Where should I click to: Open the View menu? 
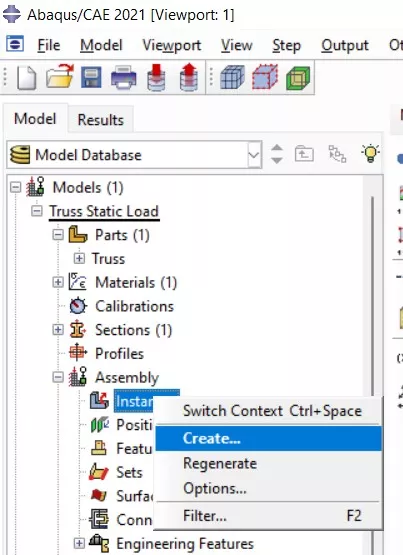237,45
